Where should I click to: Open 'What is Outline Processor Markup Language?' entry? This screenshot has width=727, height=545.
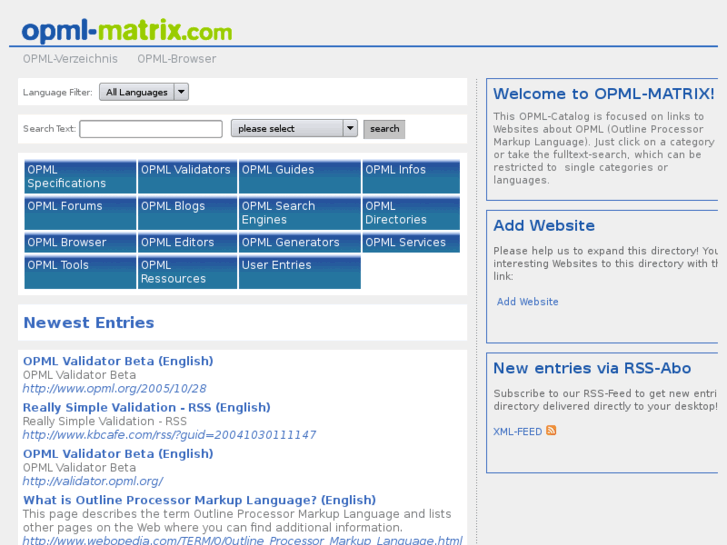coord(199,500)
